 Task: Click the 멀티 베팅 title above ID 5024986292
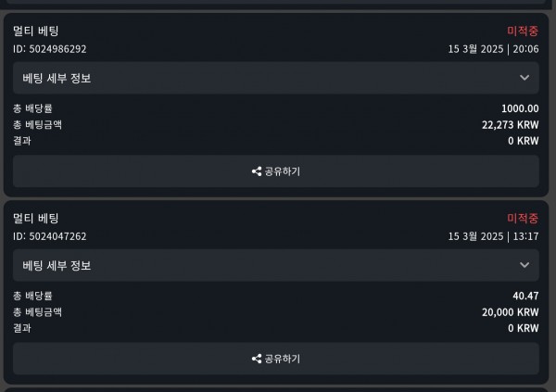(x=36, y=31)
